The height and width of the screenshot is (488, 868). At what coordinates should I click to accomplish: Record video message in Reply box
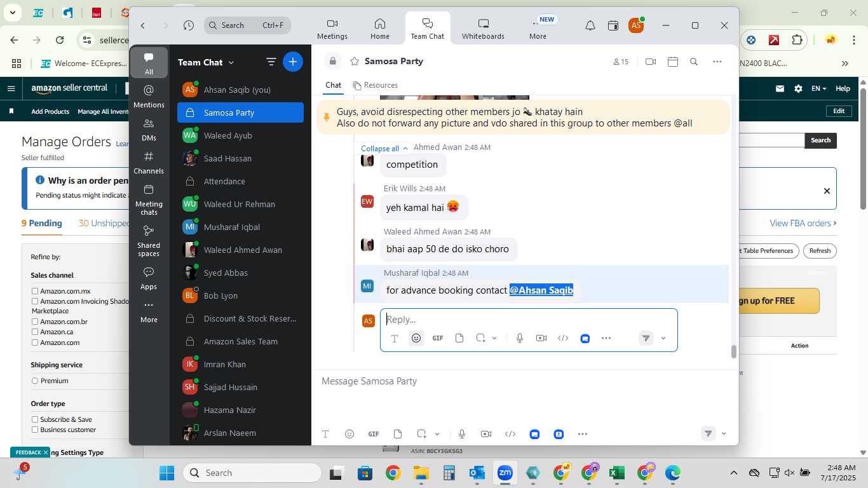(541, 338)
